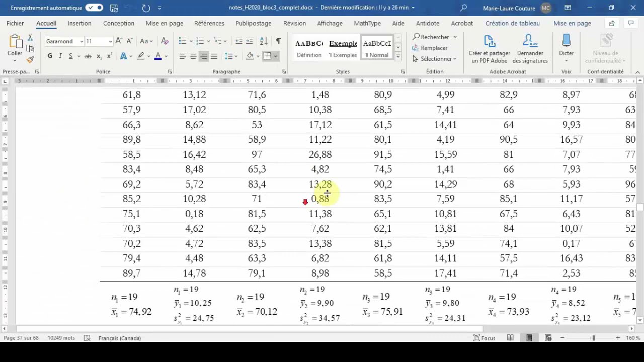This screenshot has height=362, width=644.
Task: Increase font size with the large A
Action: (x=119, y=41)
